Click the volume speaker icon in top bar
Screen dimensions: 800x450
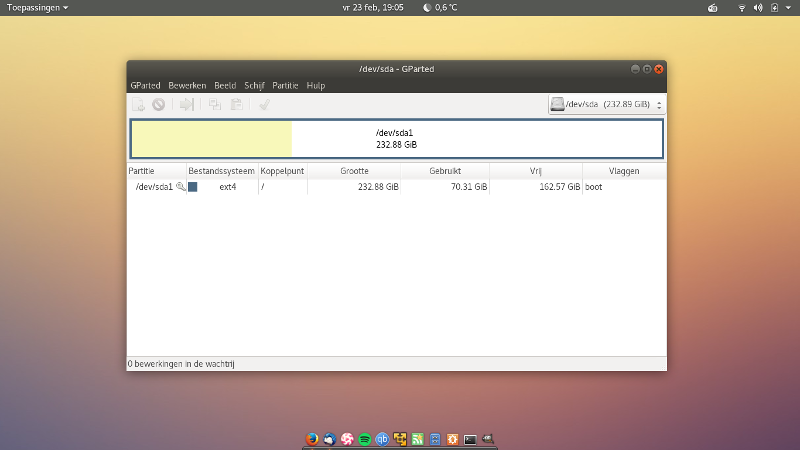click(x=758, y=8)
